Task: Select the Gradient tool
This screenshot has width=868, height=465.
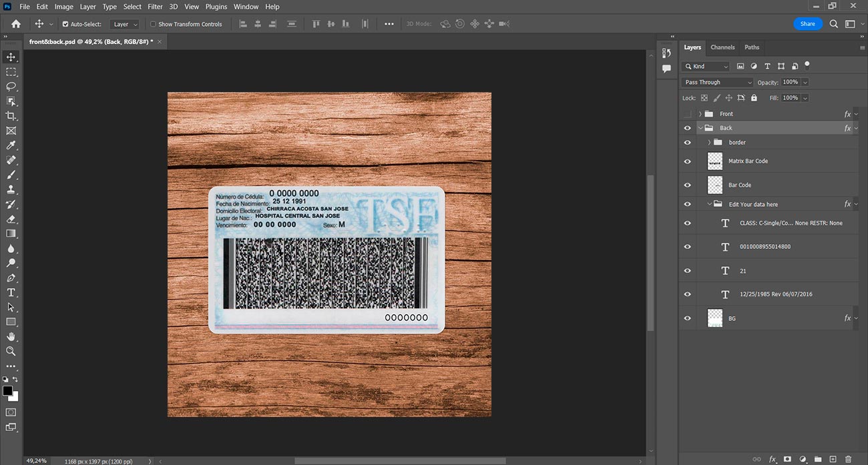Action: click(x=11, y=234)
